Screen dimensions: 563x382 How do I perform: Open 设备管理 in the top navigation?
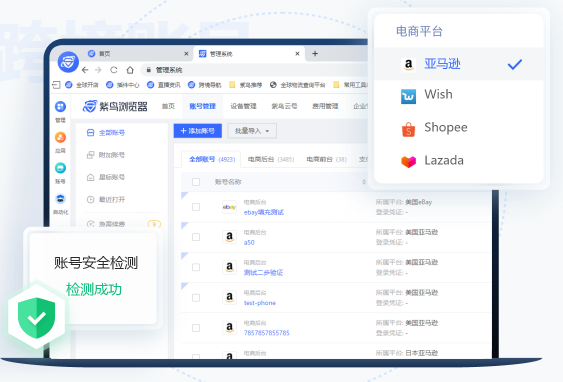point(243,106)
